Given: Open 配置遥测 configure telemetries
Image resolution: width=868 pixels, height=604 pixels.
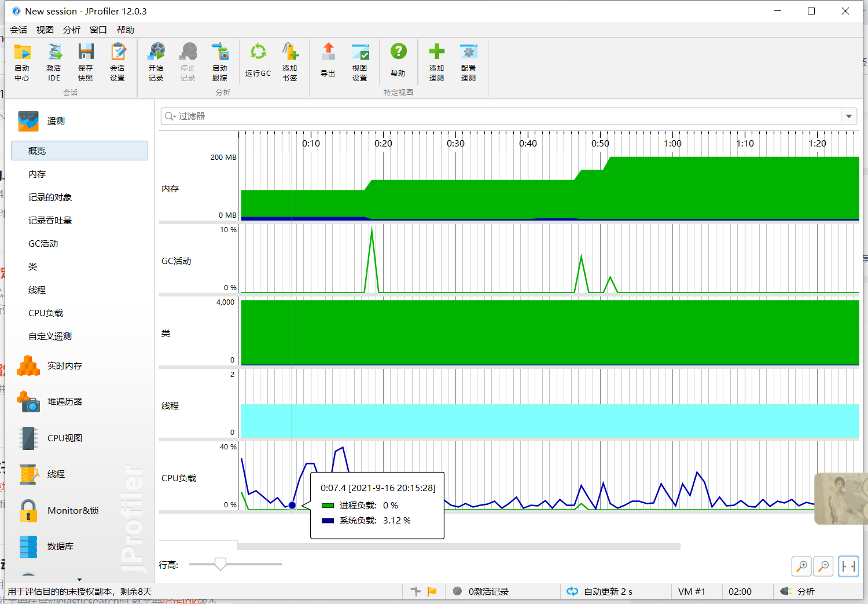Looking at the screenshot, I should tap(469, 62).
